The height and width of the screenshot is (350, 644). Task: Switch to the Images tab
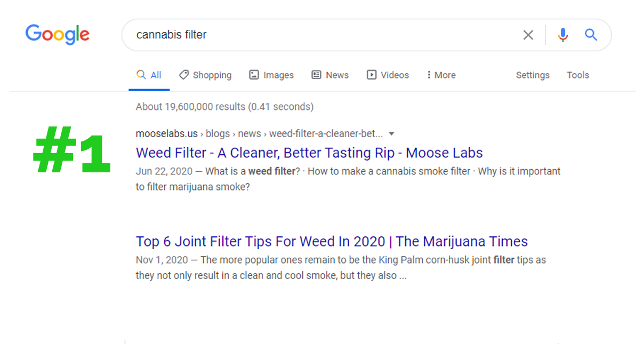[x=278, y=75]
